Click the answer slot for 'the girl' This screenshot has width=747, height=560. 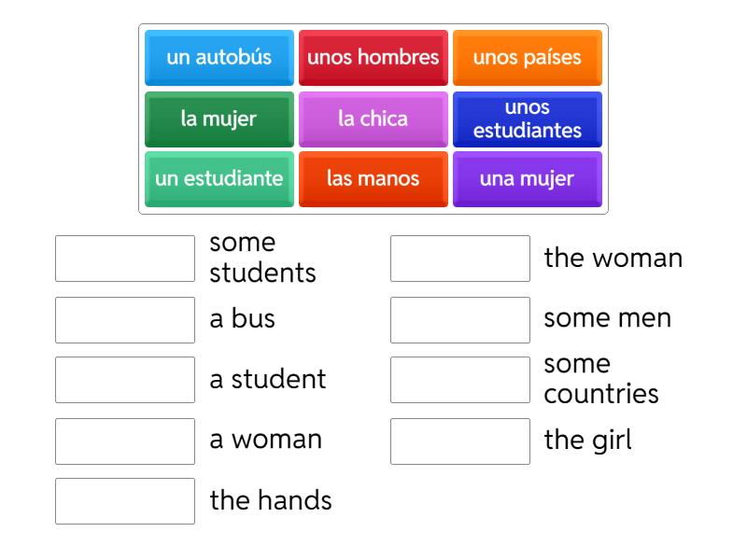click(460, 441)
